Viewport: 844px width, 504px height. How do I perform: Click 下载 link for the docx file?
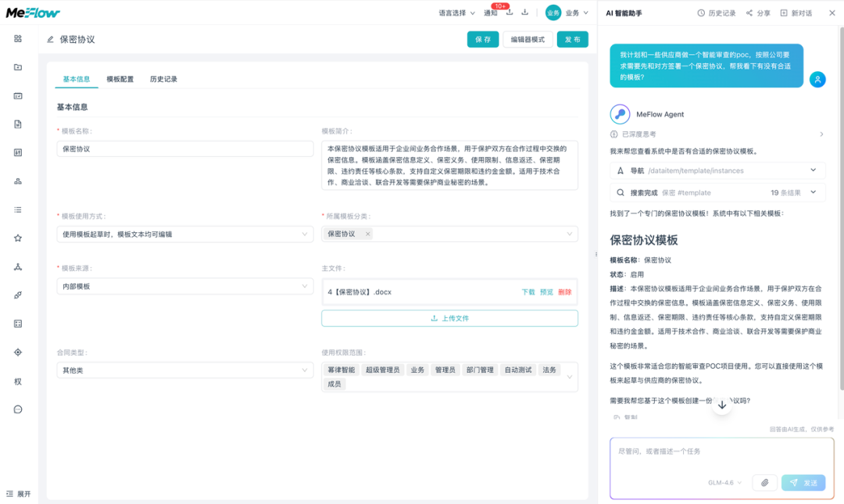528,291
